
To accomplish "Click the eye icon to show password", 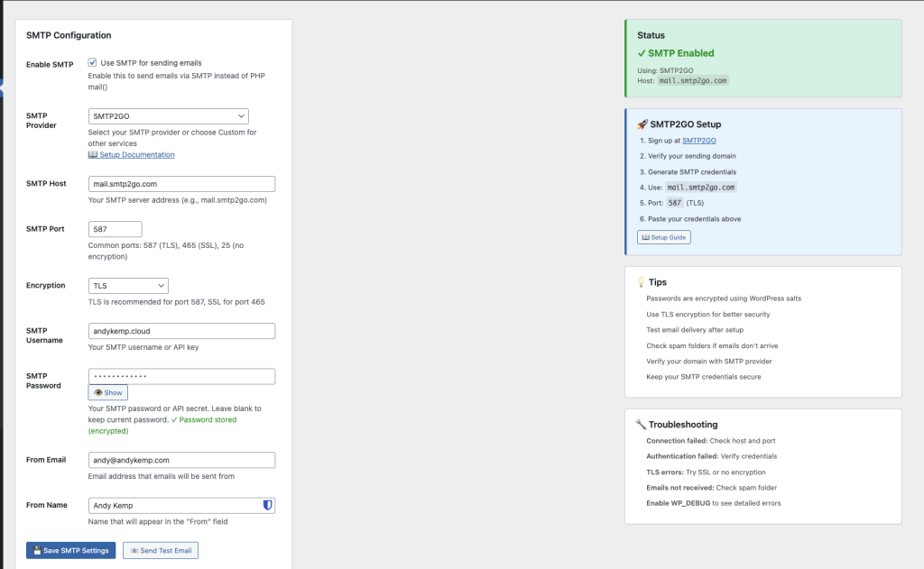I will [98, 393].
